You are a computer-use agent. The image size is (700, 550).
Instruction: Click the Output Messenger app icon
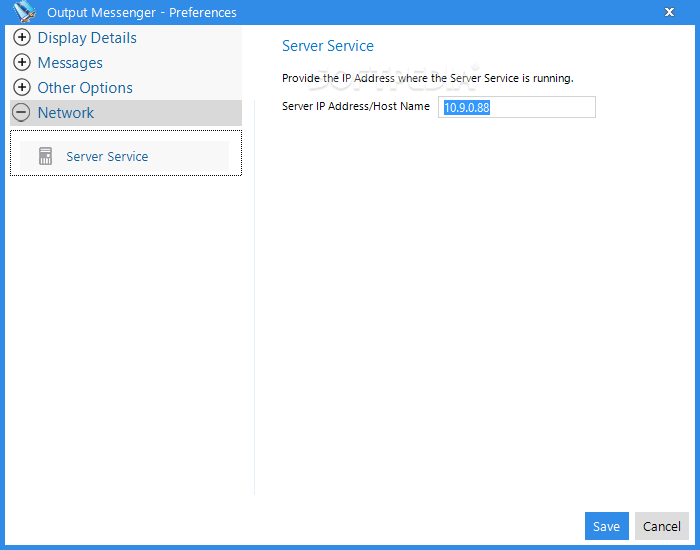click(24, 12)
